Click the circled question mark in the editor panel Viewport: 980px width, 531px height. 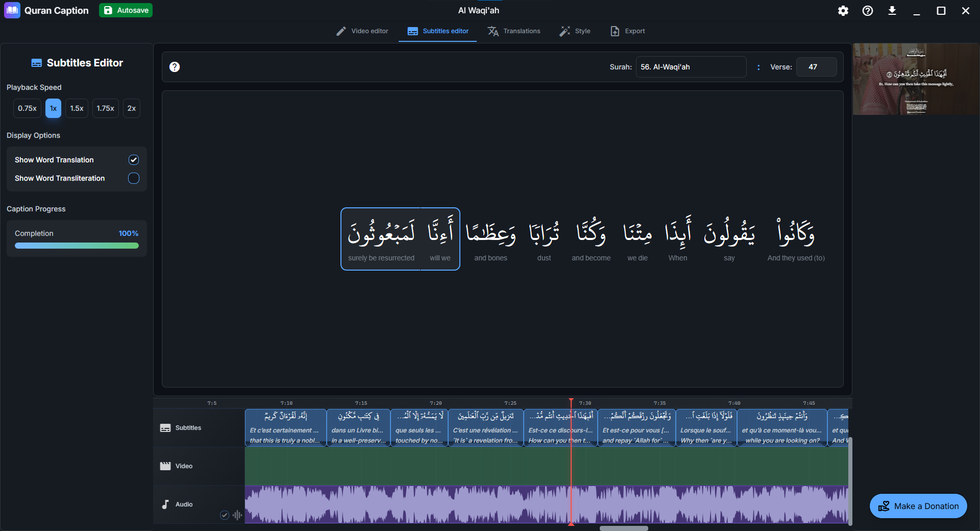tap(174, 66)
